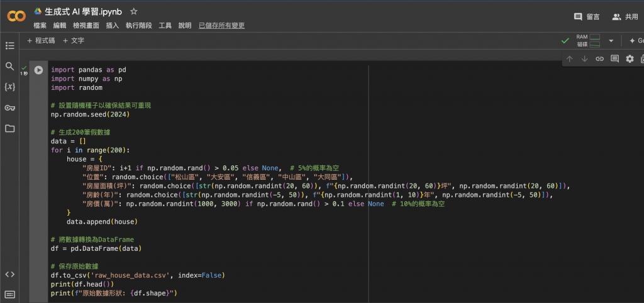Click the line print(df.head())

click(x=82, y=284)
